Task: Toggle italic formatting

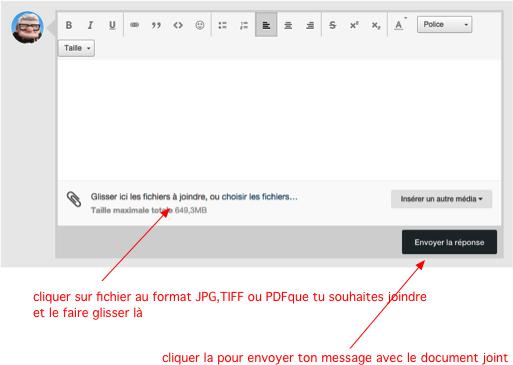Action: [90, 25]
